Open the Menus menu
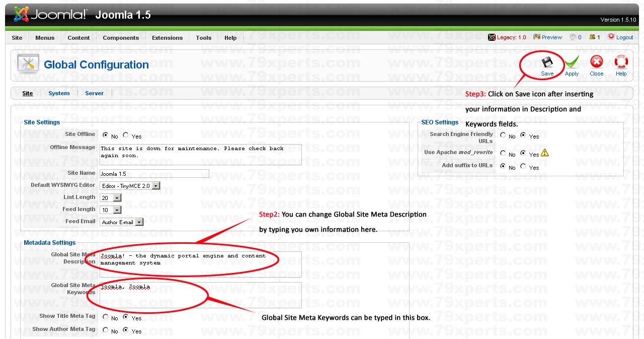 pyautogui.click(x=45, y=38)
